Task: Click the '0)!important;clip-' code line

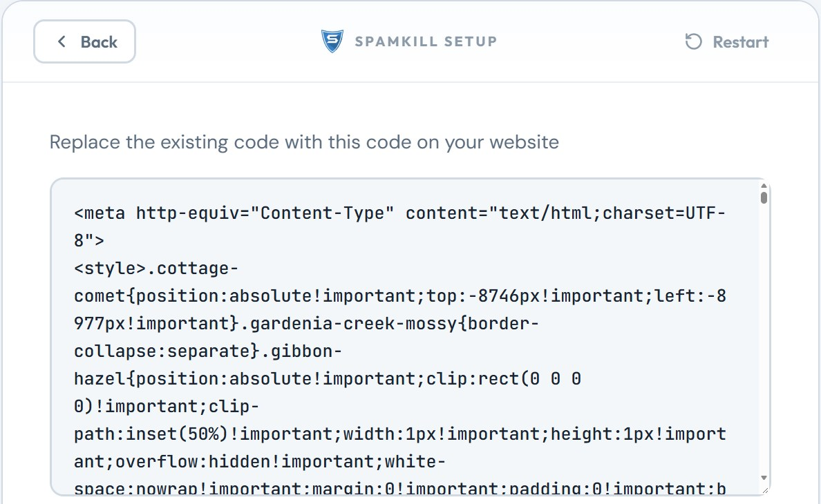Action: (x=167, y=406)
